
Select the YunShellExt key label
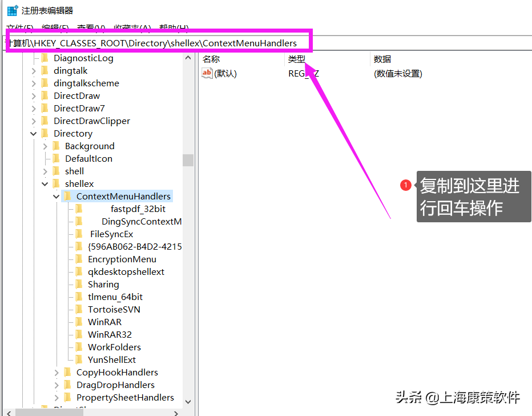(112, 359)
